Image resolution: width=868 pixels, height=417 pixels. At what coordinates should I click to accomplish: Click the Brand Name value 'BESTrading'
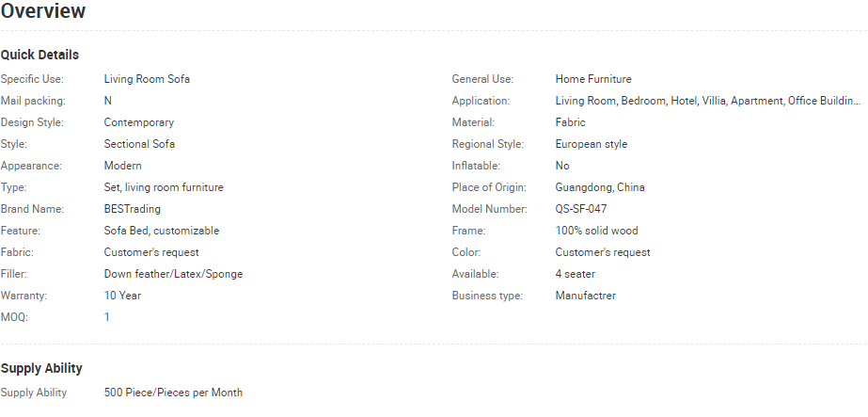tap(132, 209)
